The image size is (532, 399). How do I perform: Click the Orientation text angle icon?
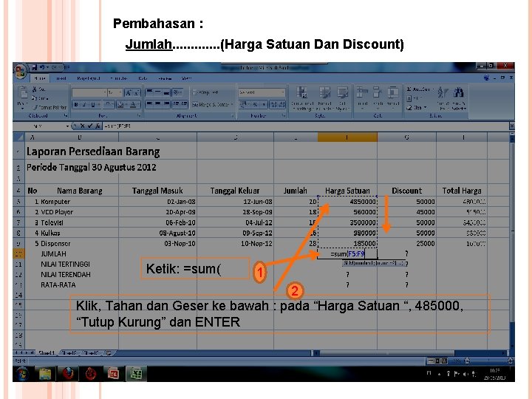(x=177, y=92)
